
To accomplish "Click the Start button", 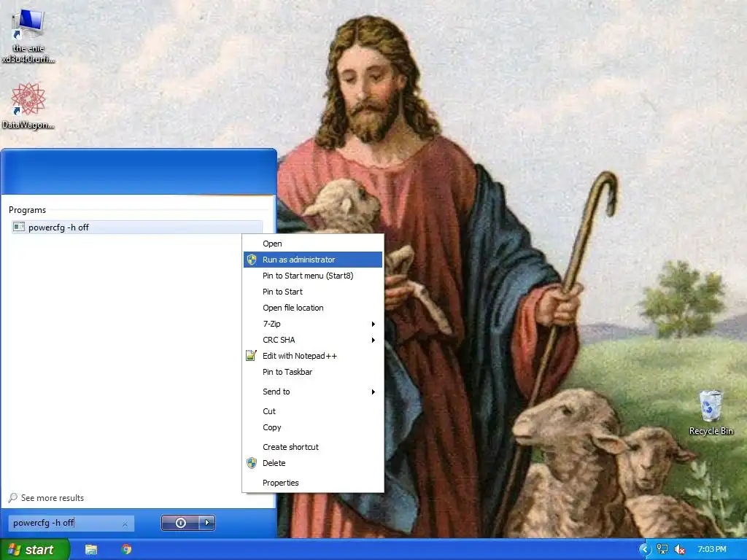I will (35, 550).
